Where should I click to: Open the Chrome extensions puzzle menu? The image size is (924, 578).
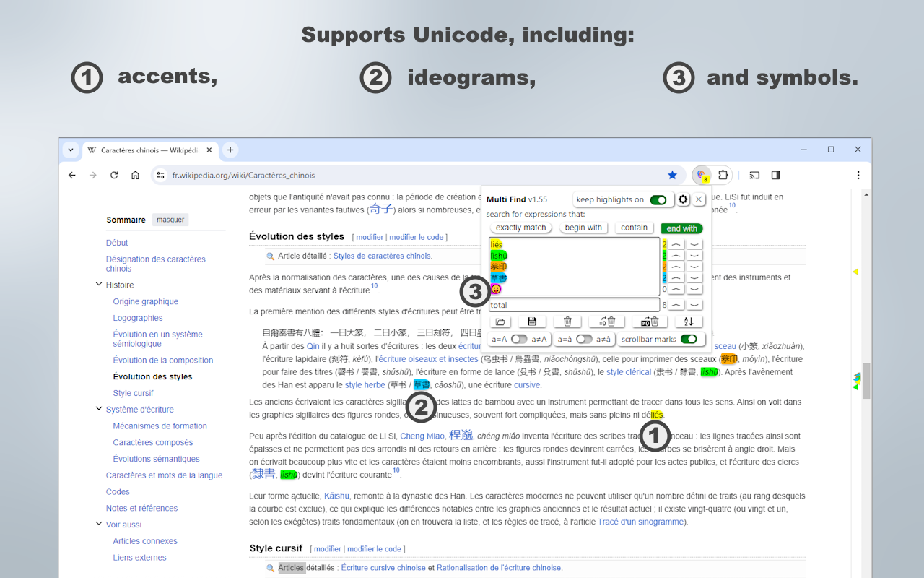[x=723, y=175]
